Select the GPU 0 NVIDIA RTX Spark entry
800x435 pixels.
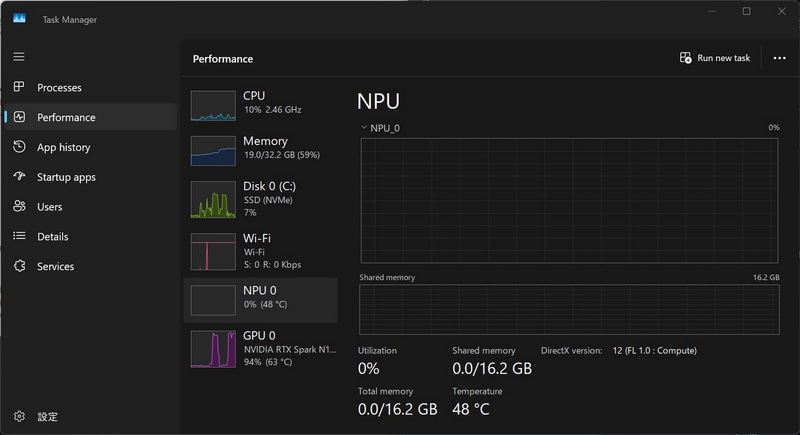pos(261,348)
